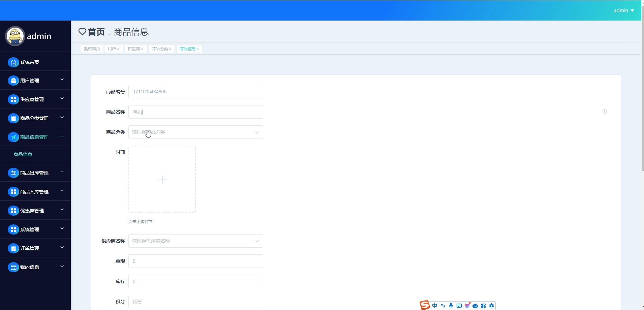Open 系统首页 menu label in sidebar
Image resolution: width=644 pixels, height=310 pixels.
(30, 62)
